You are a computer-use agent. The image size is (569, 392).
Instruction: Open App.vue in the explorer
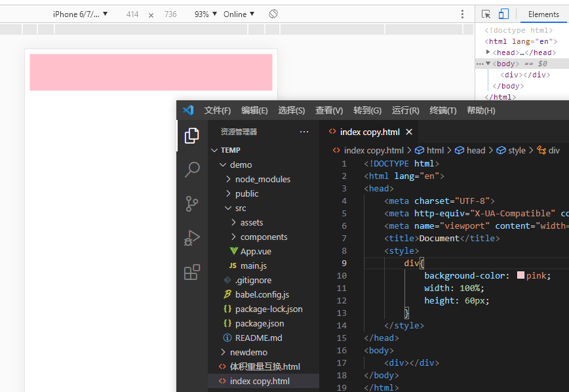[264, 251]
